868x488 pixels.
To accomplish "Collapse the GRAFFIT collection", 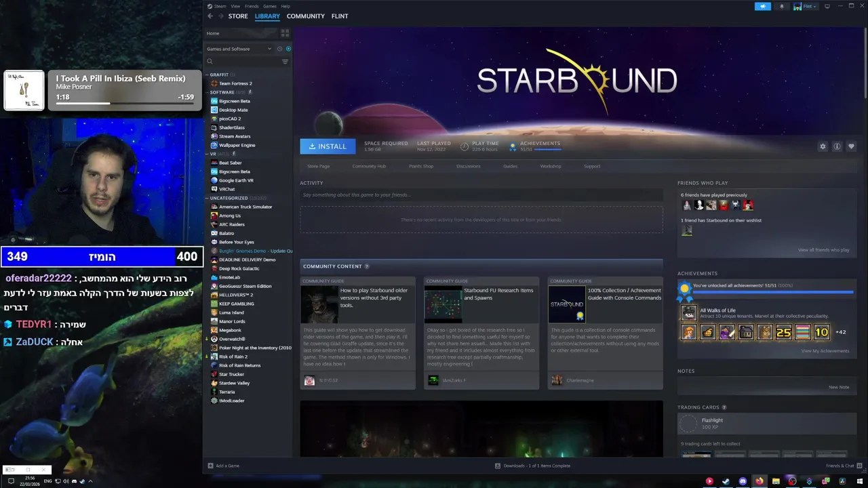I will 208,75.
